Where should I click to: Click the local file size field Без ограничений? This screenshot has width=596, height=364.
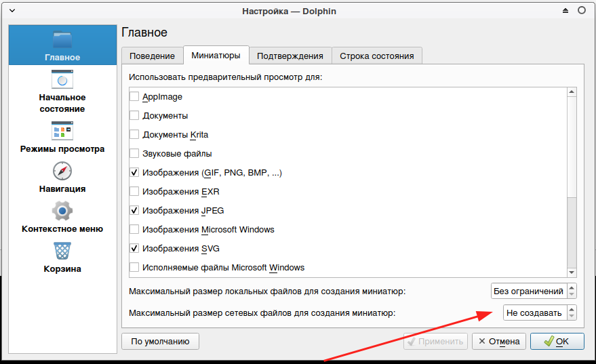click(x=528, y=291)
